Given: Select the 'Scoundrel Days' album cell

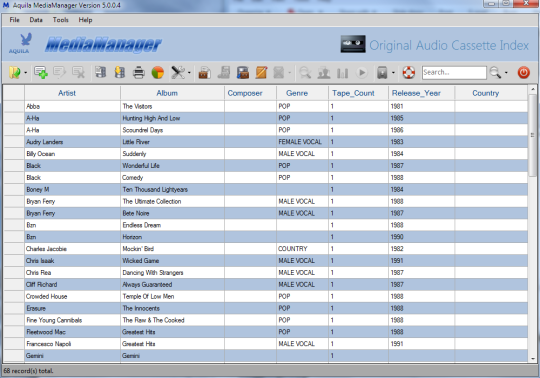Looking at the screenshot, I should point(172,130).
